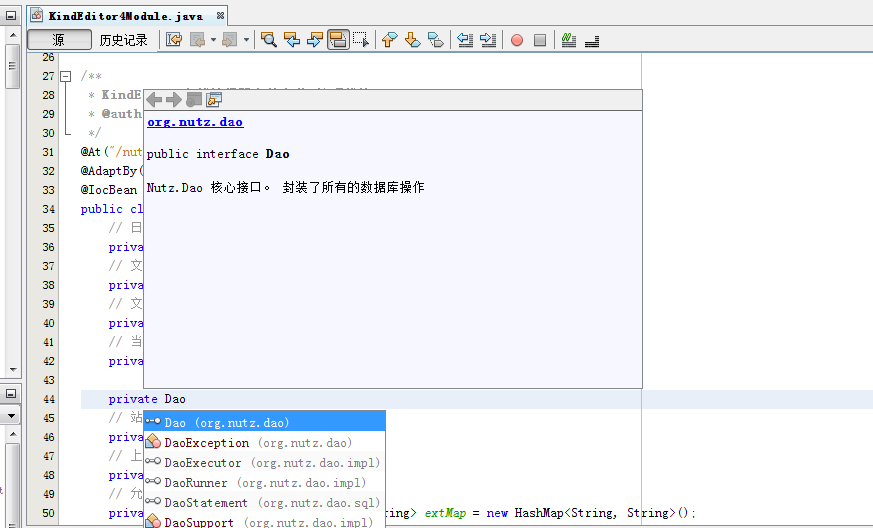Shift line left toolbar icon

[x=464, y=40]
